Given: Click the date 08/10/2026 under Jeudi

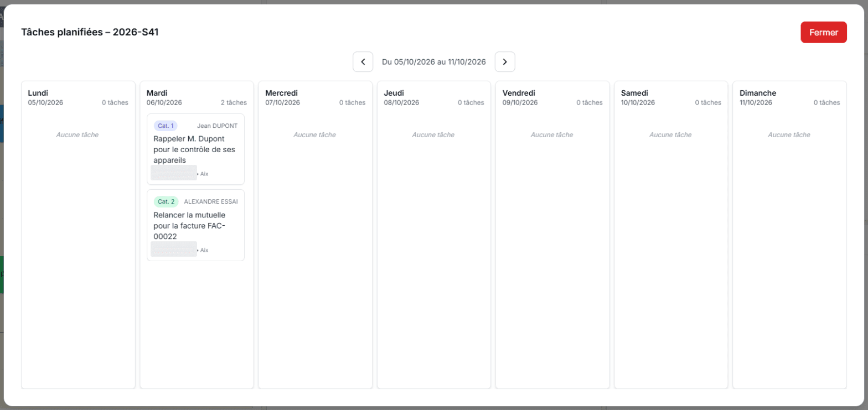Looking at the screenshot, I should [x=401, y=102].
